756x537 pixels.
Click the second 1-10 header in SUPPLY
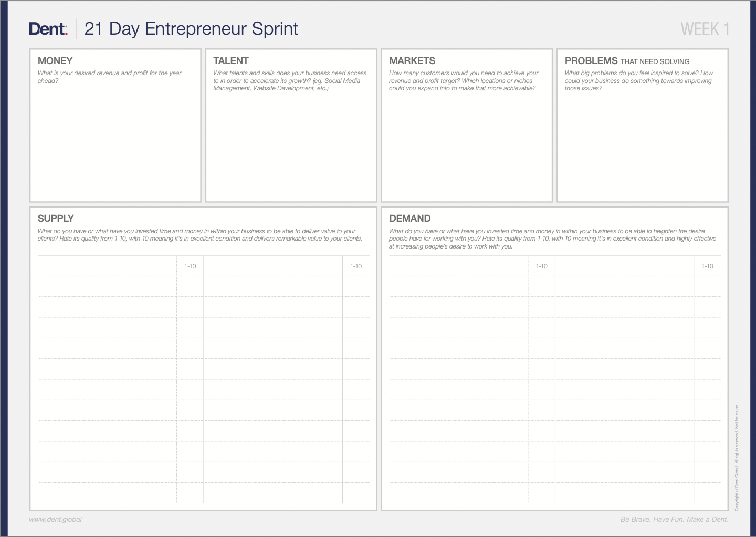356,266
